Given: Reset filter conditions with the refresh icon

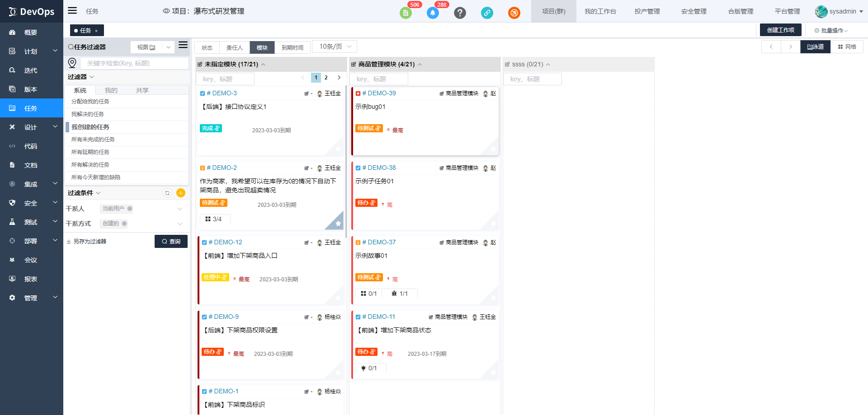Looking at the screenshot, I should (x=167, y=193).
